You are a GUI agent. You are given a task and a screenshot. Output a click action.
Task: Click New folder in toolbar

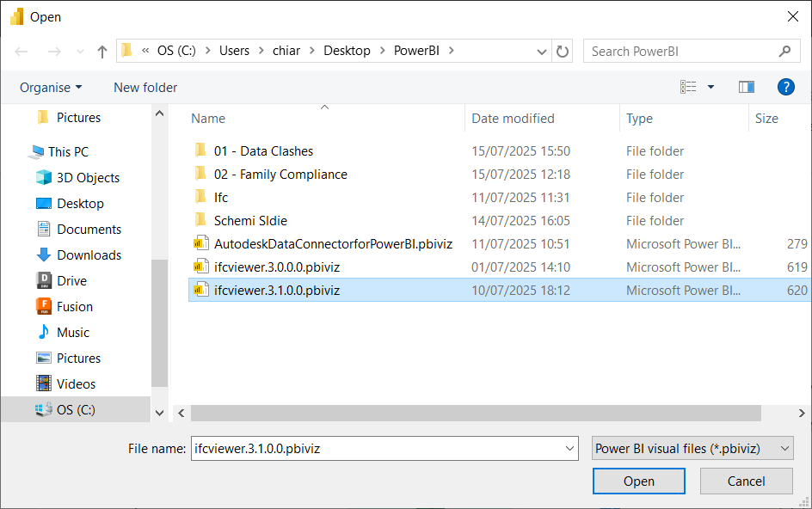click(145, 88)
